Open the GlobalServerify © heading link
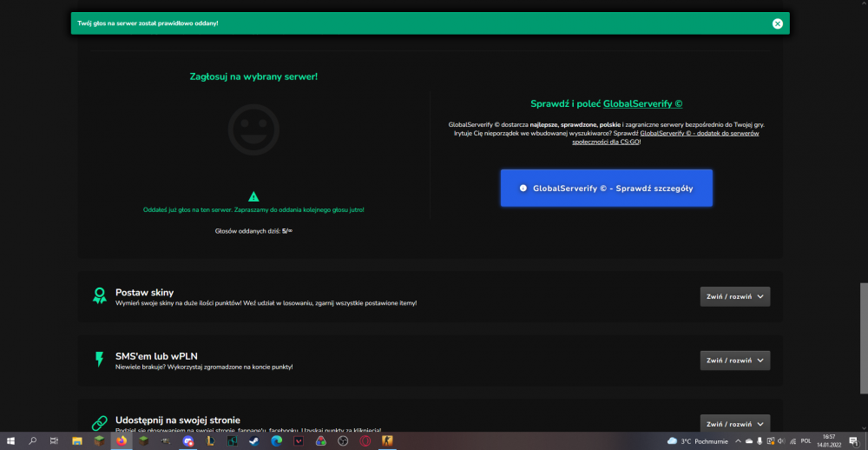 coord(642,103)
